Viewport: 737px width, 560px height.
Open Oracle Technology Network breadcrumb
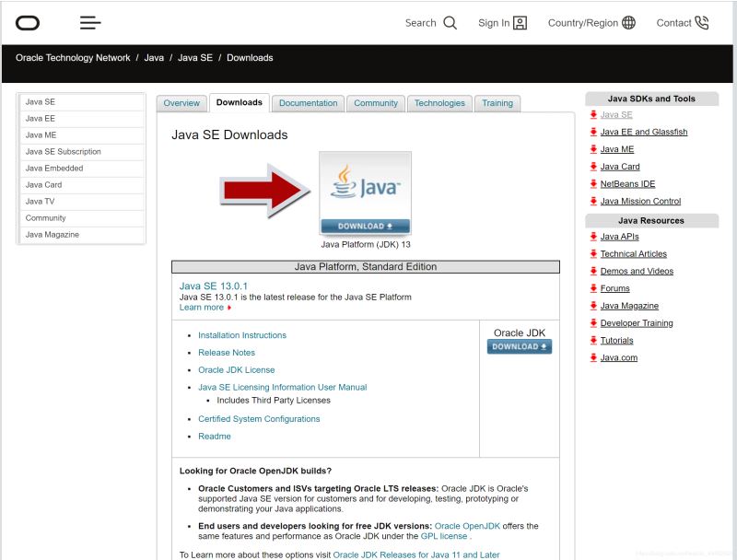pyautogui.click(x=73, y=58)
